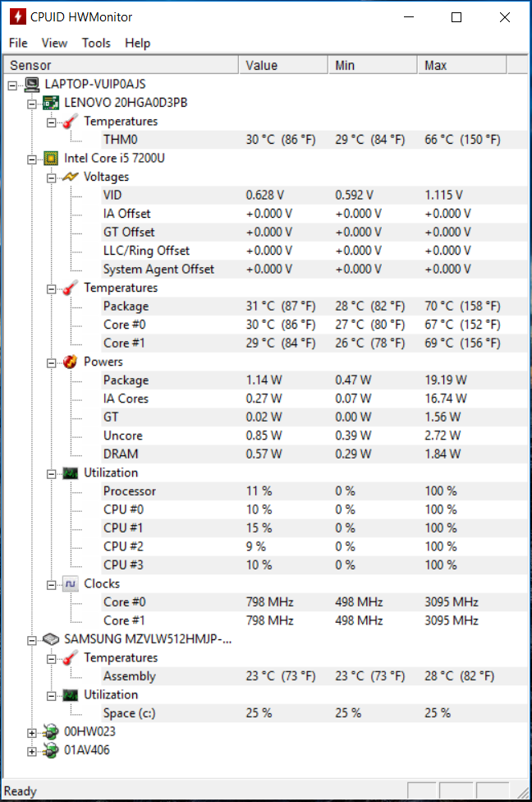The width and height of the screenshot is (532, 802).
Task: Collapse the SAMSUNG drive node
Action: tap(32, 640)
